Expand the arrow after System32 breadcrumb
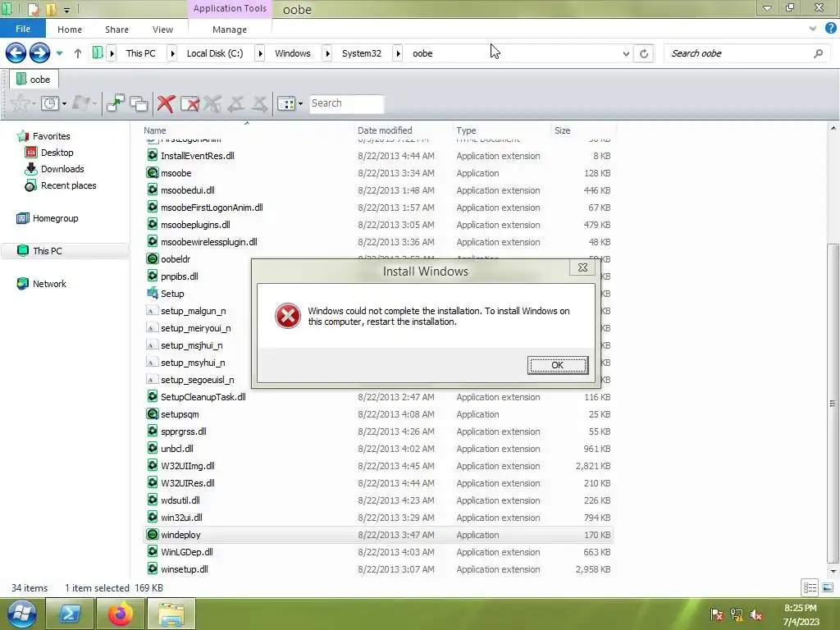The height and width of the screenshot is (630, 840). 398,53
